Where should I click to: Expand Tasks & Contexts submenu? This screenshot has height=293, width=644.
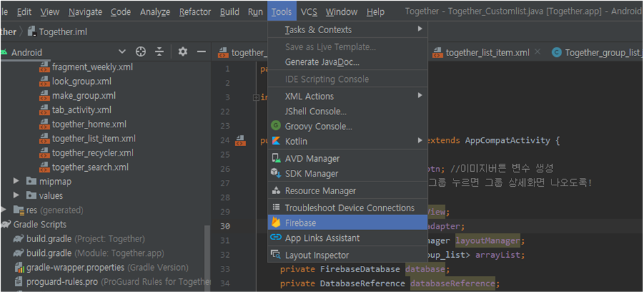click(347, 30)
